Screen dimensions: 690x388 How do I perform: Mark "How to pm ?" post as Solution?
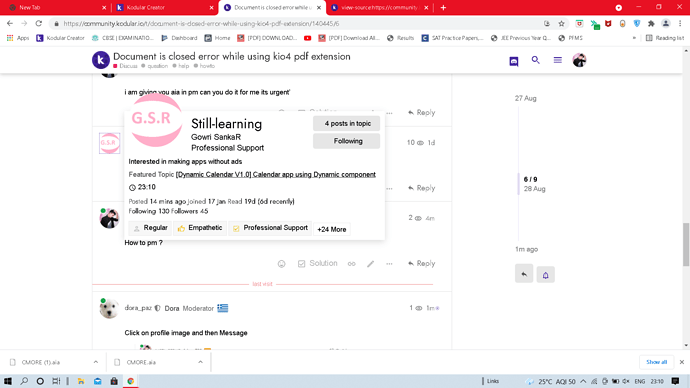click(317, 264)
